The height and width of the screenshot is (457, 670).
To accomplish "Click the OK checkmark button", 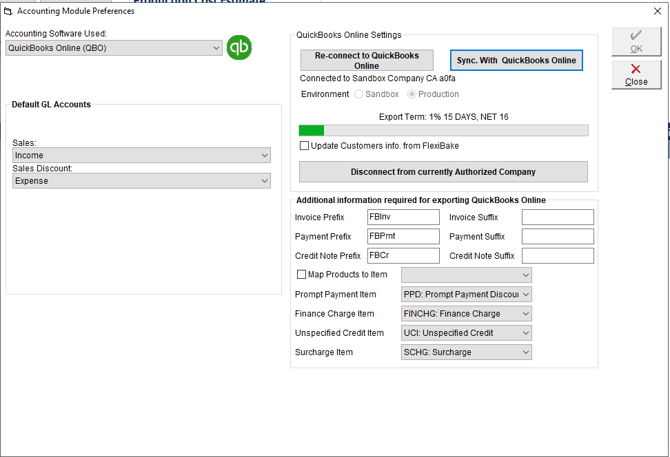I will coord(636,41).
